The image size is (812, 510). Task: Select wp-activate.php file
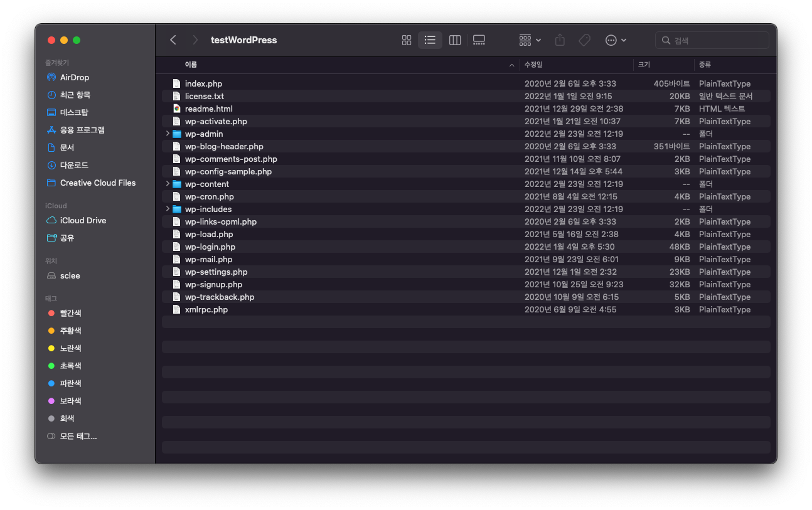pos(466,121)
